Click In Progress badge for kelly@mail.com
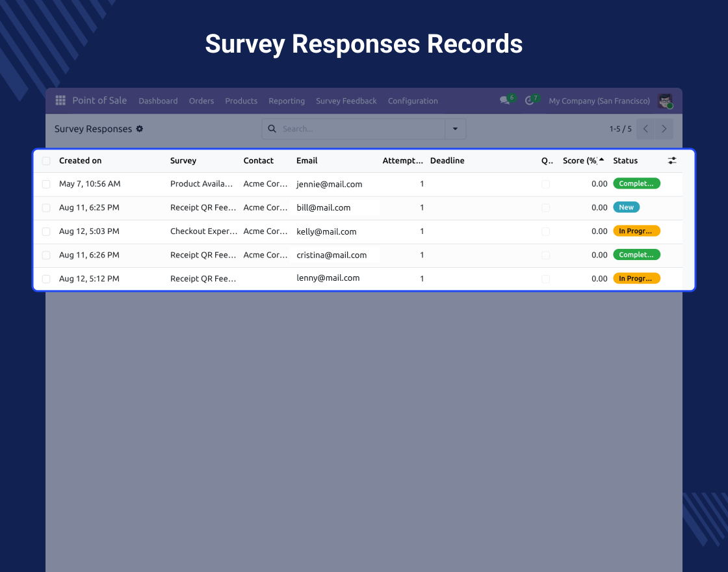 pyautogui.click(x=636, y=231)
